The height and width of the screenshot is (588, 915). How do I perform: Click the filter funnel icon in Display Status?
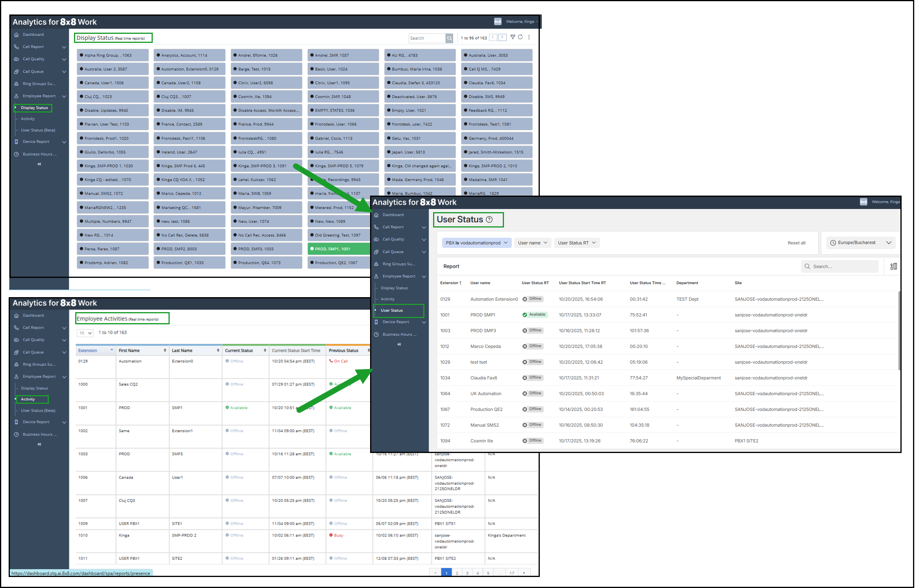click(x=513, y=37)
